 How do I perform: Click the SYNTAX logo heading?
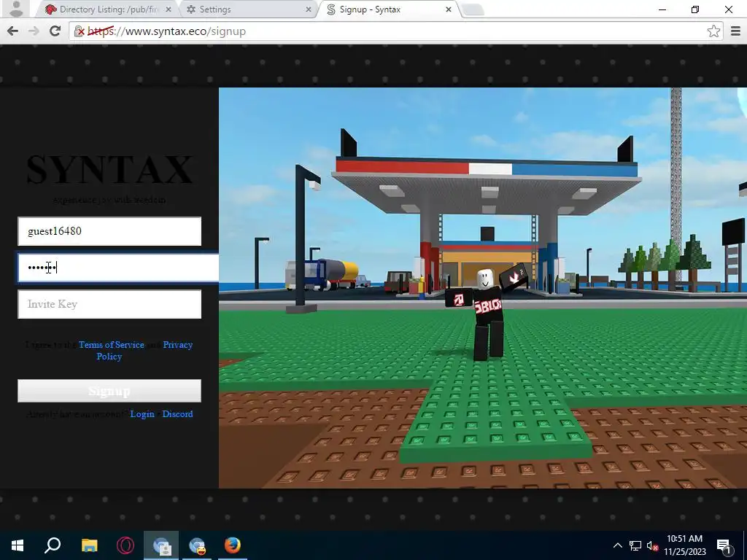pos(109,169)
